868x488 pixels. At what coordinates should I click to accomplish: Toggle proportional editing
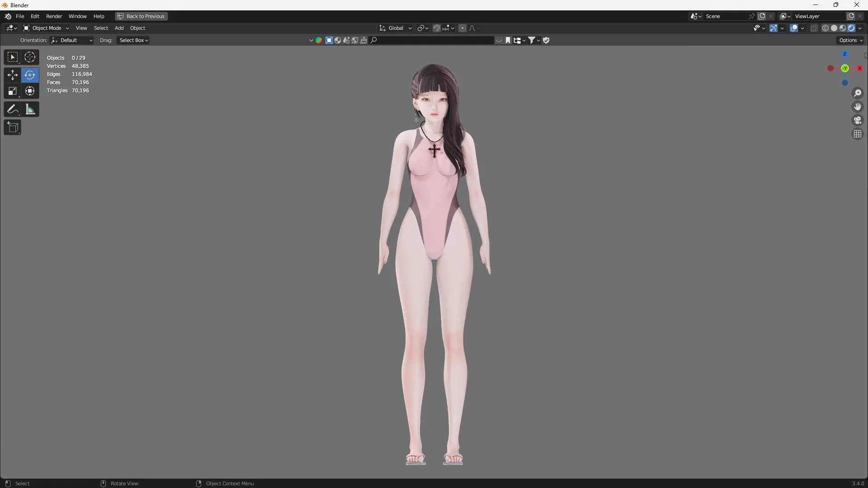[x=462, y=28]
